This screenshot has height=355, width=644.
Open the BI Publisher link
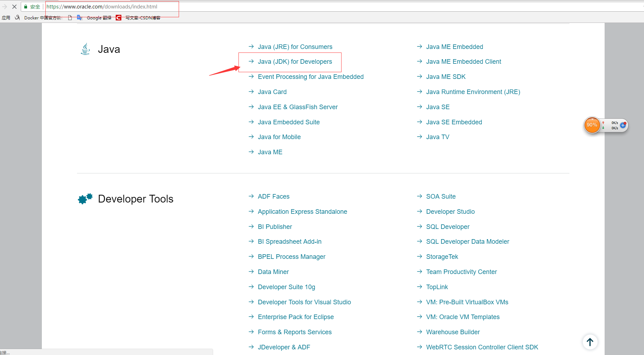(275, 227)
